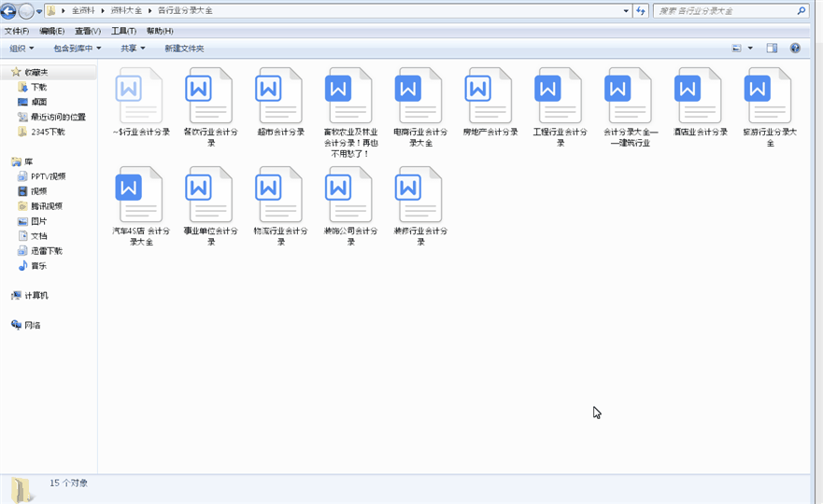Viewport: 823px width, 504px height.
Task: Go back using the Back arrow button
Action: 8,10
